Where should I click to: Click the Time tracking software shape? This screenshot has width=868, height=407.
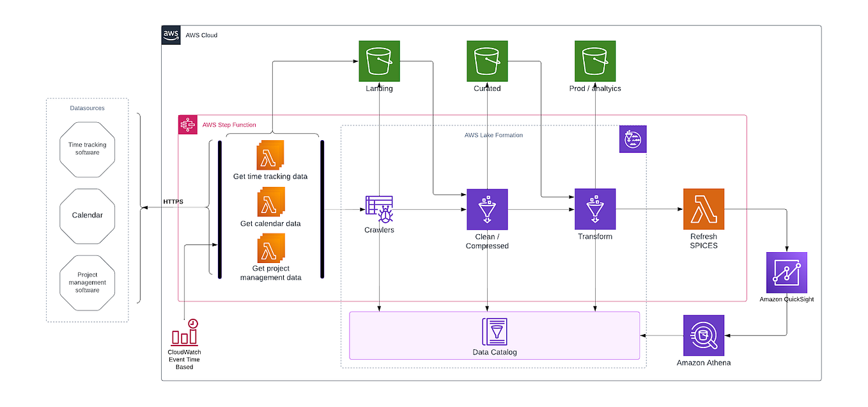pyautogui.click(x=87, y=148)
